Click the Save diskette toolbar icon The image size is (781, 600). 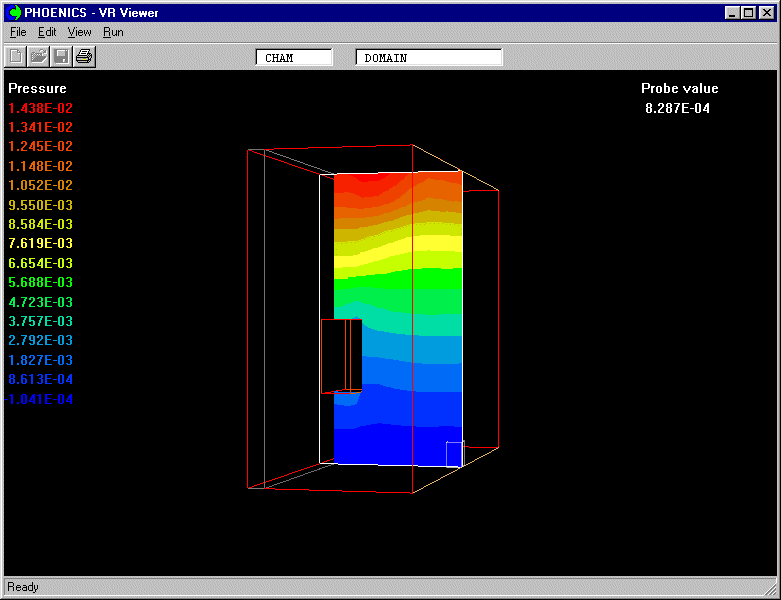61,56
